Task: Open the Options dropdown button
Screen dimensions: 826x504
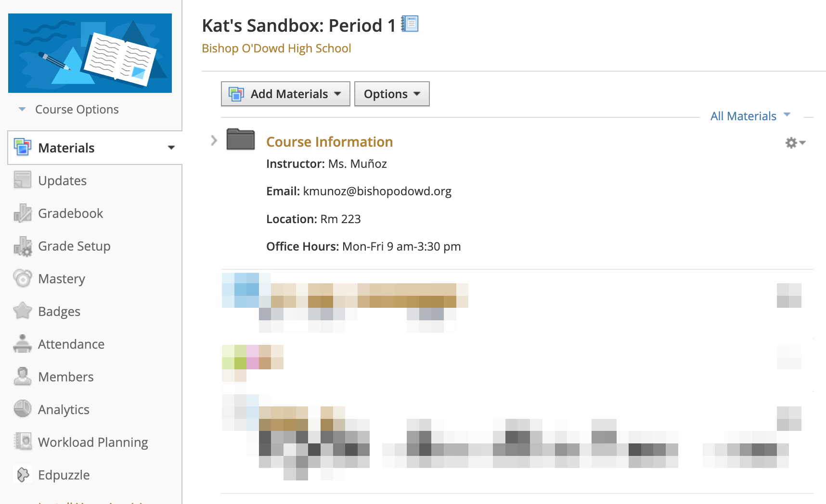Action: click(392, 94)
